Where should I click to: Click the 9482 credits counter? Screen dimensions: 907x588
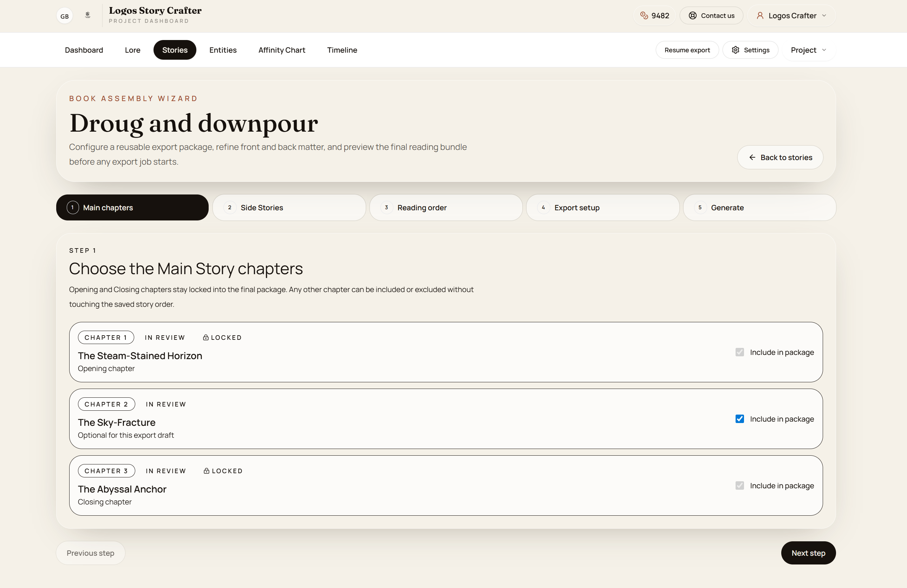pos(654,15)
